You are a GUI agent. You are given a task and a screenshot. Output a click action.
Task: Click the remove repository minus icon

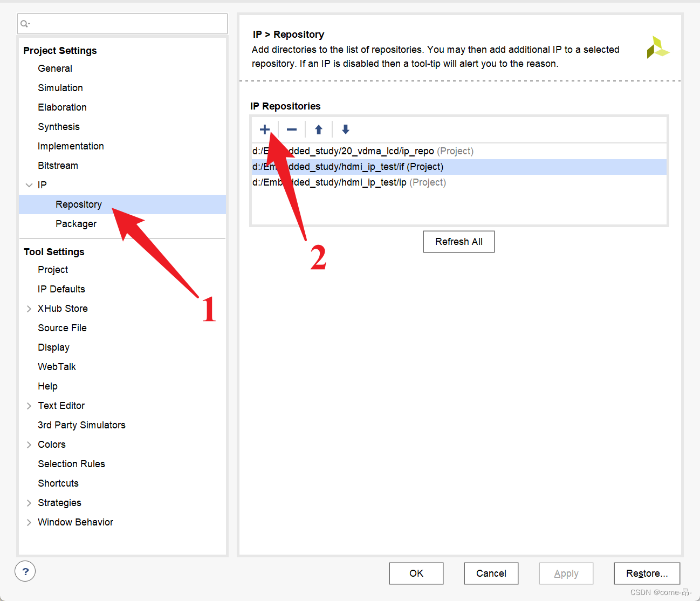(292, 129)
